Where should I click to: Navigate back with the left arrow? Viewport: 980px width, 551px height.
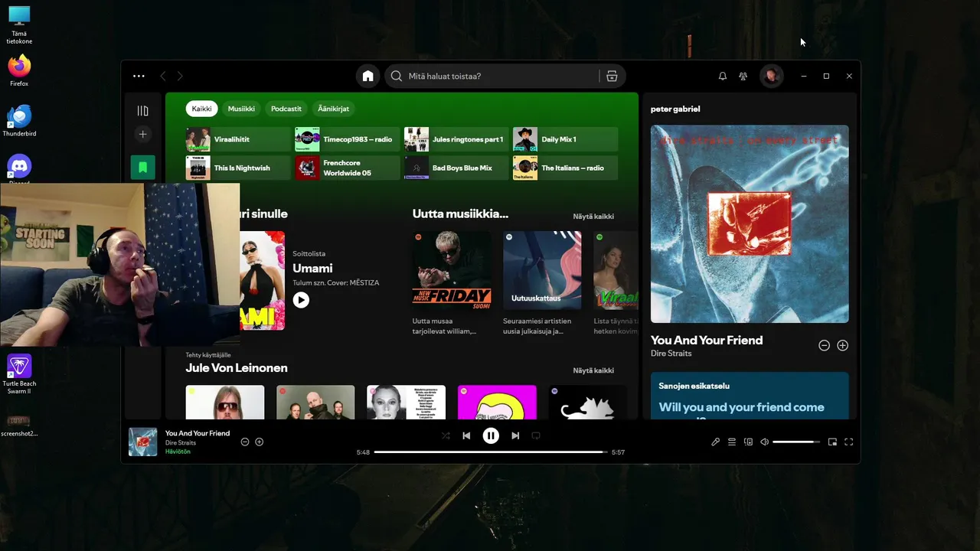click(x=162, y=76)
